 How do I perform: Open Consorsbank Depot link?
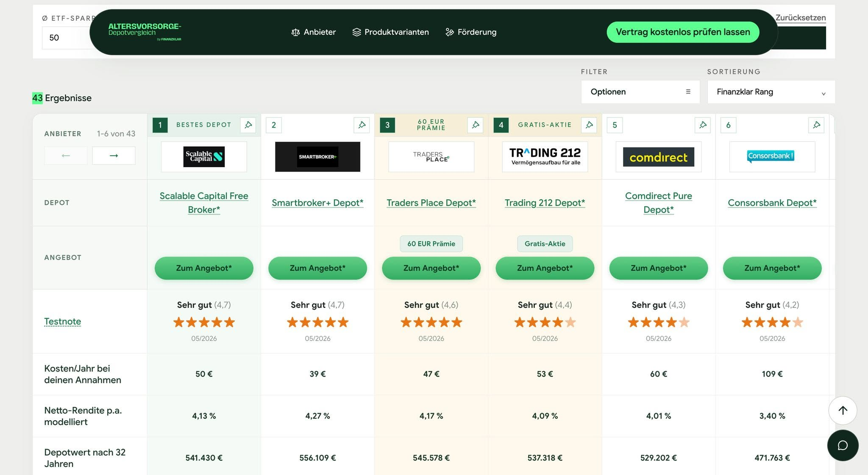(772, 203)
